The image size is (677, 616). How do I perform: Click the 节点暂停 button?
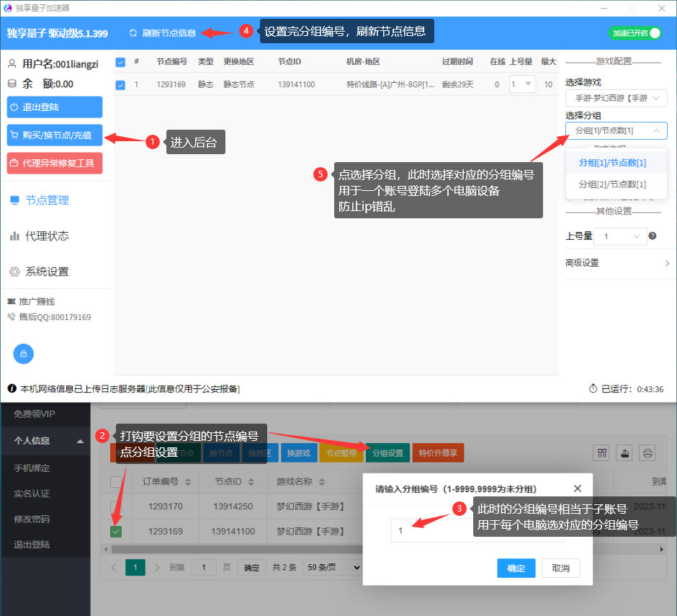click(x=341, y=452)
